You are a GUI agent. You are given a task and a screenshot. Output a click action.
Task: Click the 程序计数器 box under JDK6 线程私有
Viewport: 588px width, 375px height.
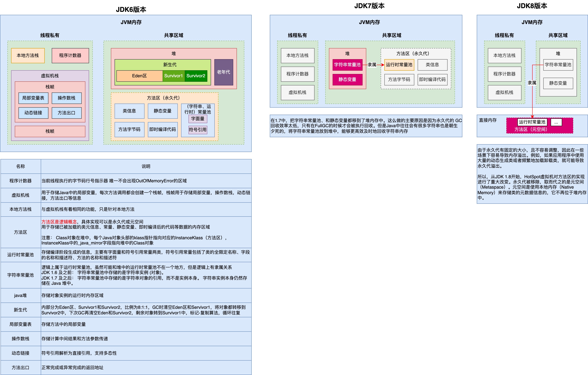pyautogui.click(x=70, y=55)
